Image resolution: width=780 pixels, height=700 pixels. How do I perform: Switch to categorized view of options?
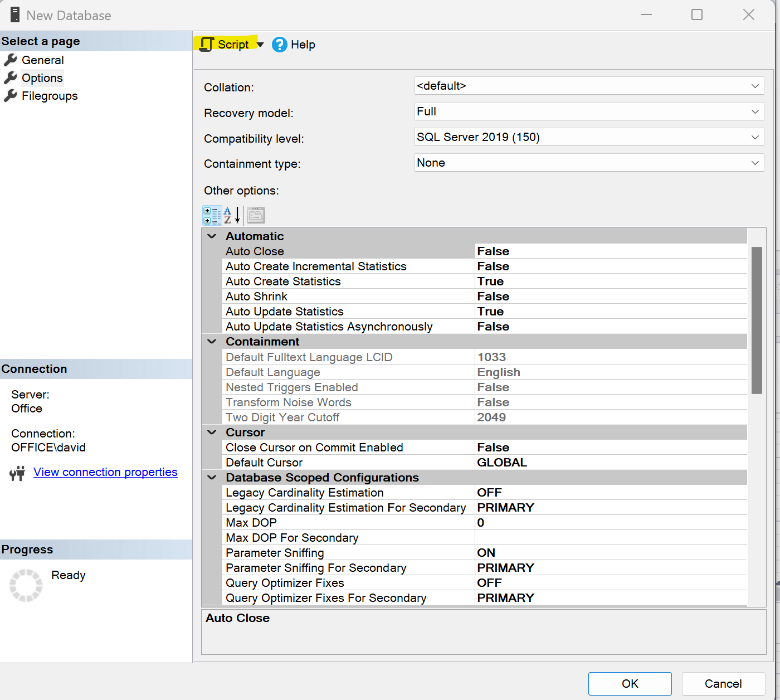coord(212,215)
